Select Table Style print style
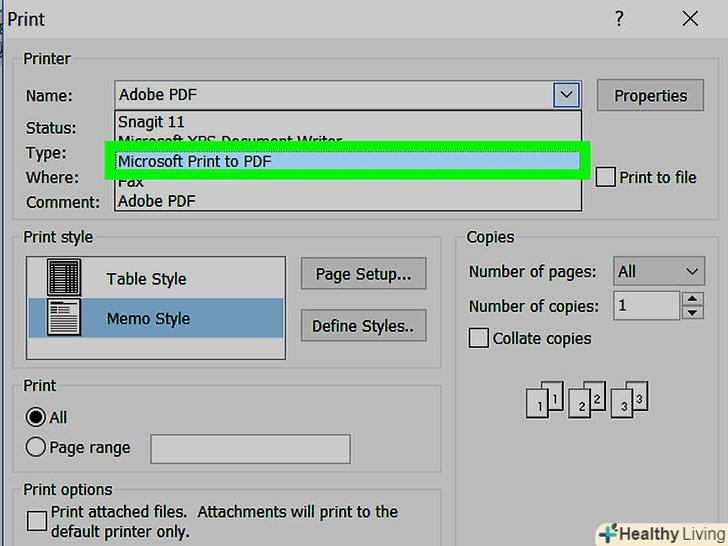Screen dimensions: 728x546 pos(156,278)
